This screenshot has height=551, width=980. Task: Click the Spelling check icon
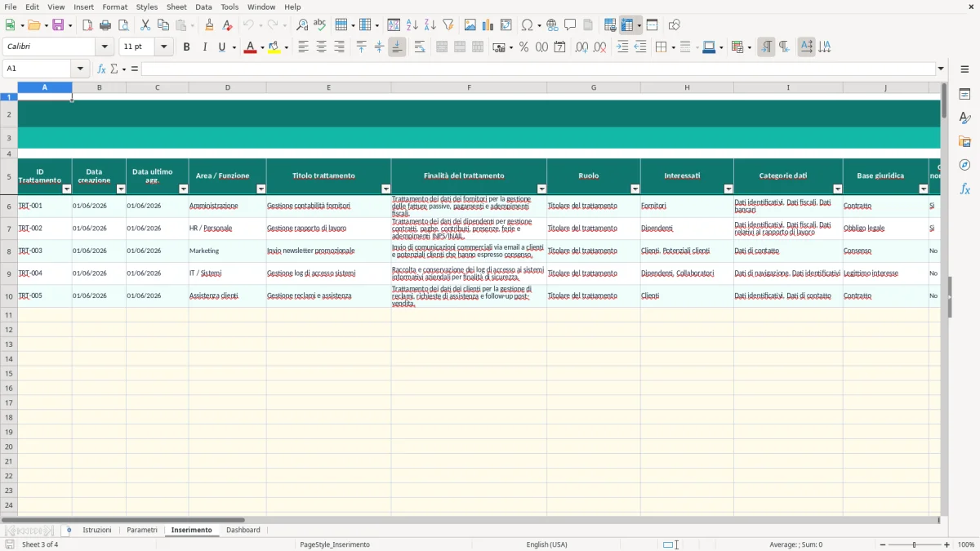pyautogui.click(x=320, y=25)
